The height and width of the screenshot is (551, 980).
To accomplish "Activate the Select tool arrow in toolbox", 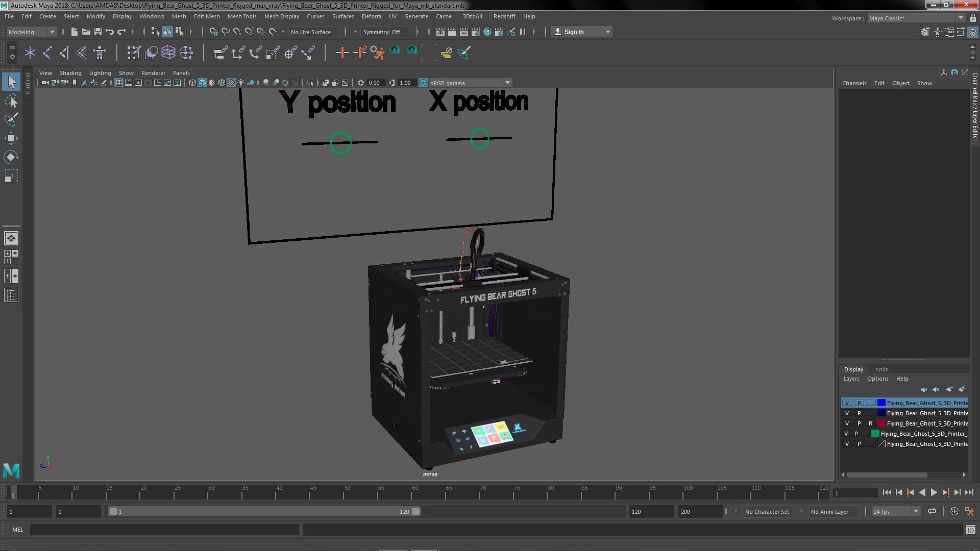I will tap(11, 82).
